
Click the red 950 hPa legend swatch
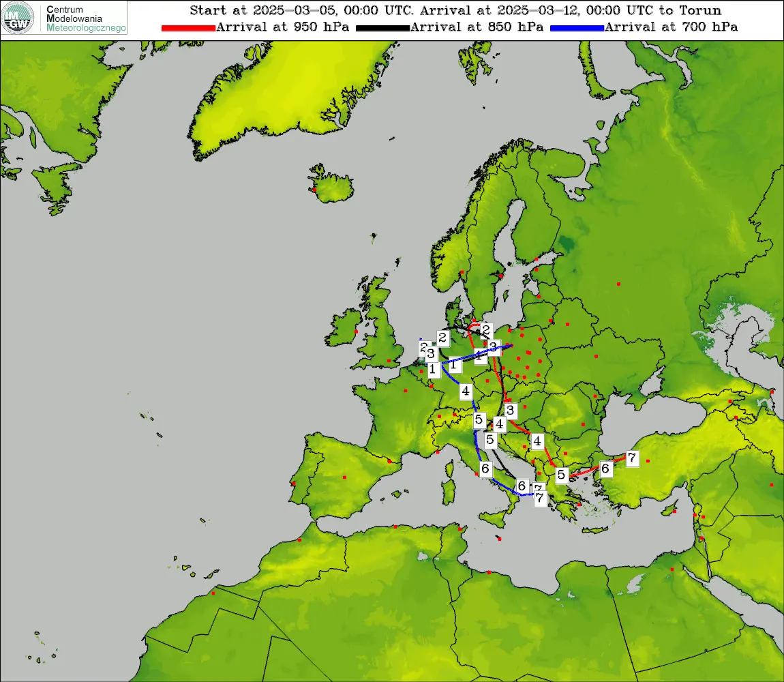coord(188,28)
